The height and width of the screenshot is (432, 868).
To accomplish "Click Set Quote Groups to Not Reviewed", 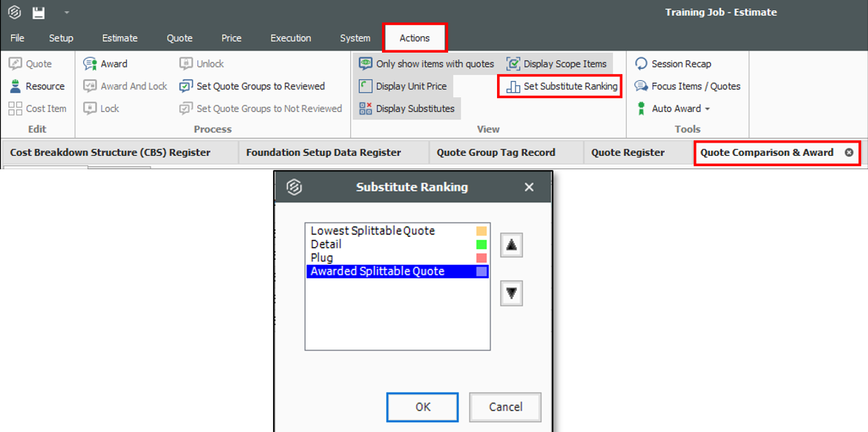I will coord(260,108).
